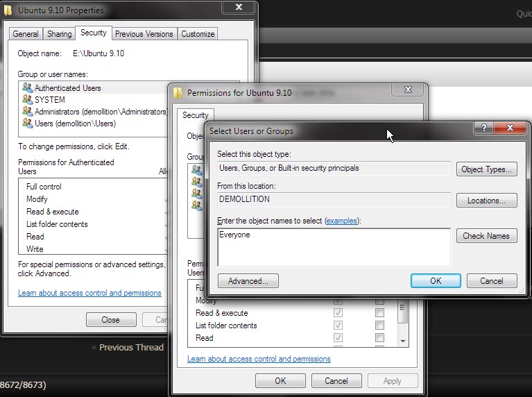Toggle Read & execute Allow checkbox
Image resolution: width=532 pixels, height=397 pixels.
(x=338, y=312)
